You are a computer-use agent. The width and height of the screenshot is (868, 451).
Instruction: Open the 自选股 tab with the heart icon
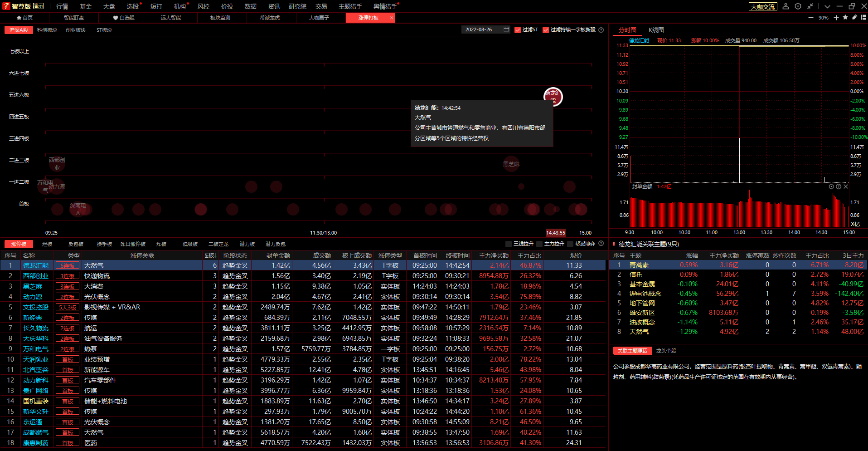click(x=124, y=18)
